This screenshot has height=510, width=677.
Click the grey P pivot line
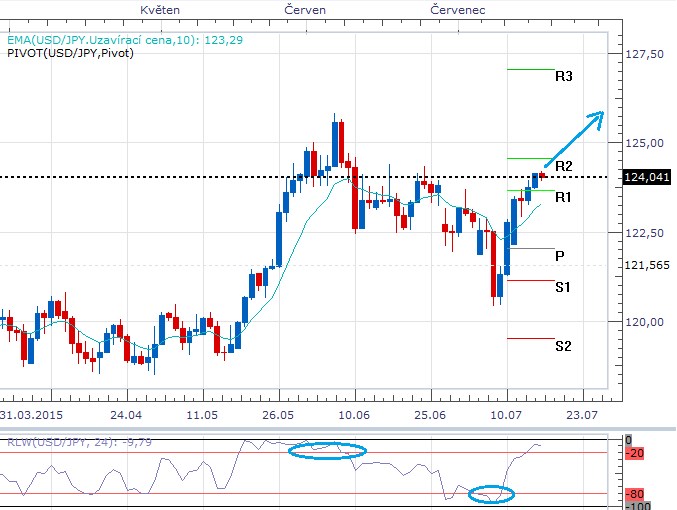click(532, 248)
